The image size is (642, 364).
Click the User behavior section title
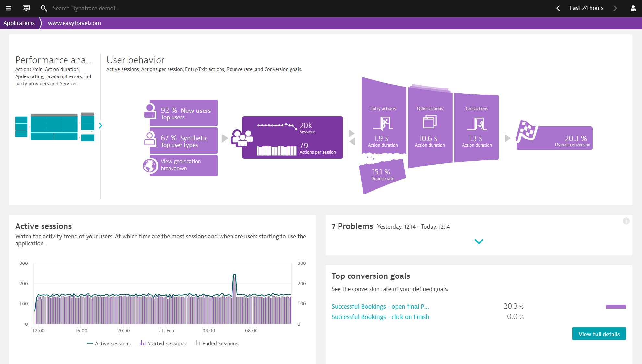click(x=136, y=60)
